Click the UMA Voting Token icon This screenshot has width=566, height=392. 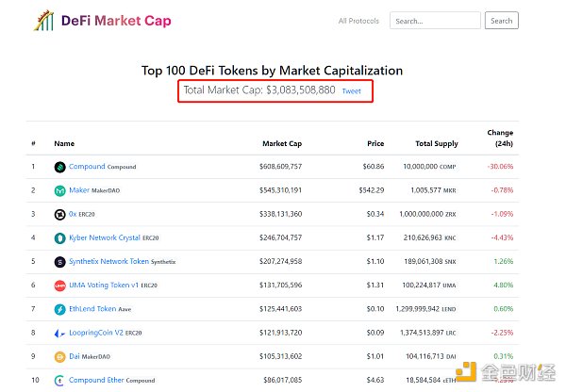tap(60, 286)
